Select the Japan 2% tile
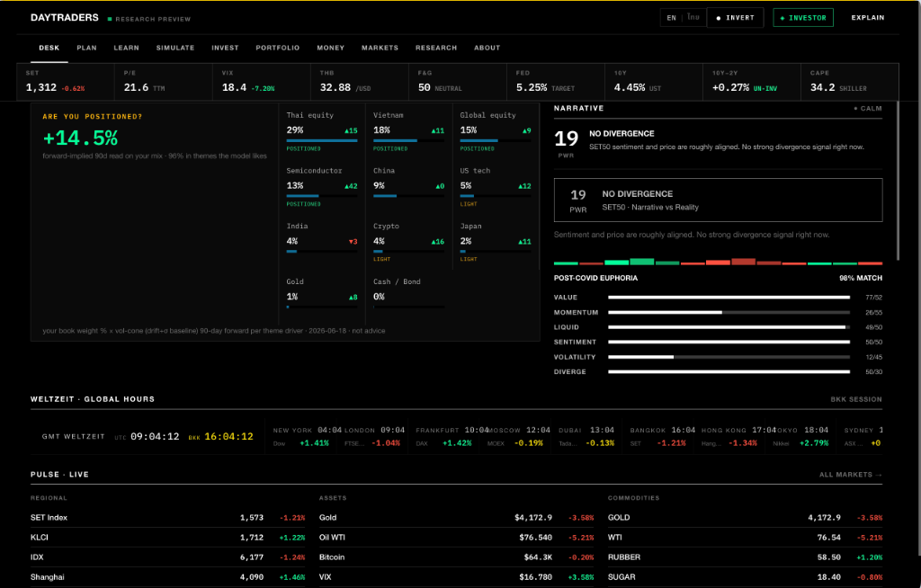This screenshot has height=588, width=921. point(496,242)
